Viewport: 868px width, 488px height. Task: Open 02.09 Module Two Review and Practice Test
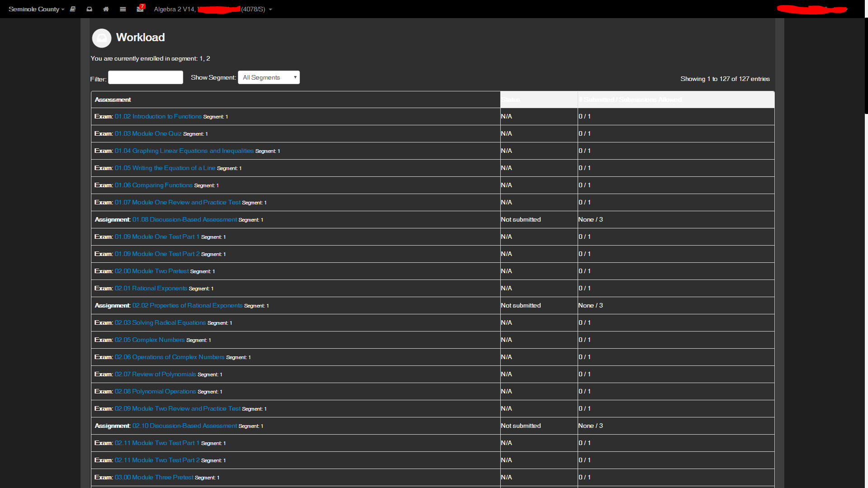pos(177,408)
